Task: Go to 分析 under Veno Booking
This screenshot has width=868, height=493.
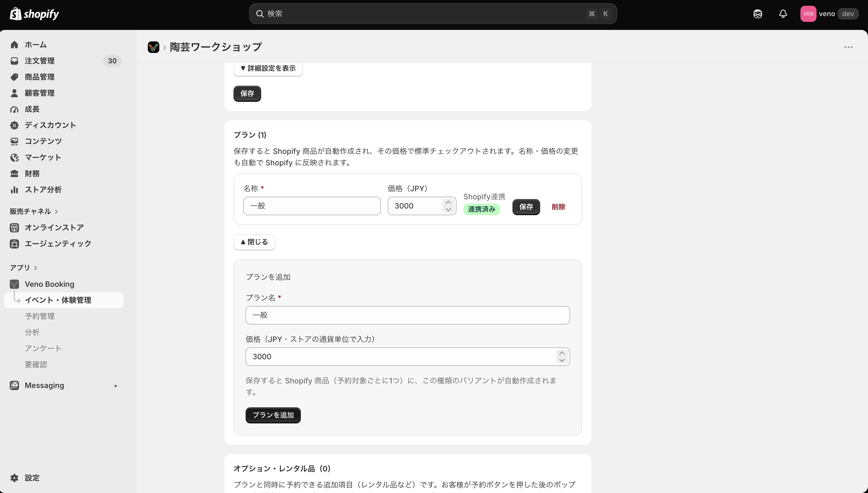Action: tap(32, 332)
